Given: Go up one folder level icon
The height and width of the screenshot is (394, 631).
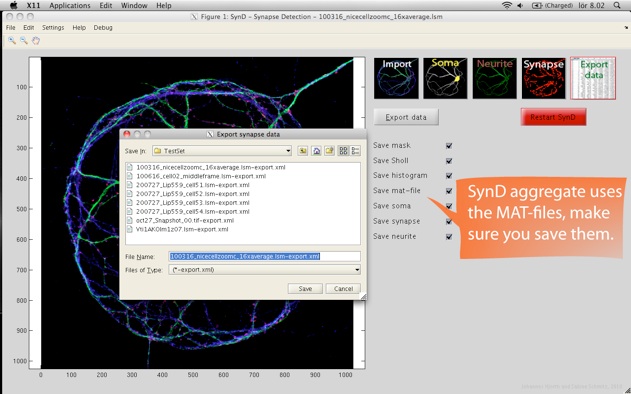Looking at the screenshot, I should (303, 151).
